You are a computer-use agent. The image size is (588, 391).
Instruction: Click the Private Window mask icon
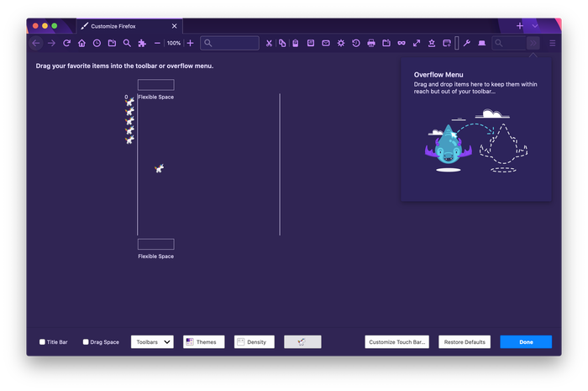402,43
